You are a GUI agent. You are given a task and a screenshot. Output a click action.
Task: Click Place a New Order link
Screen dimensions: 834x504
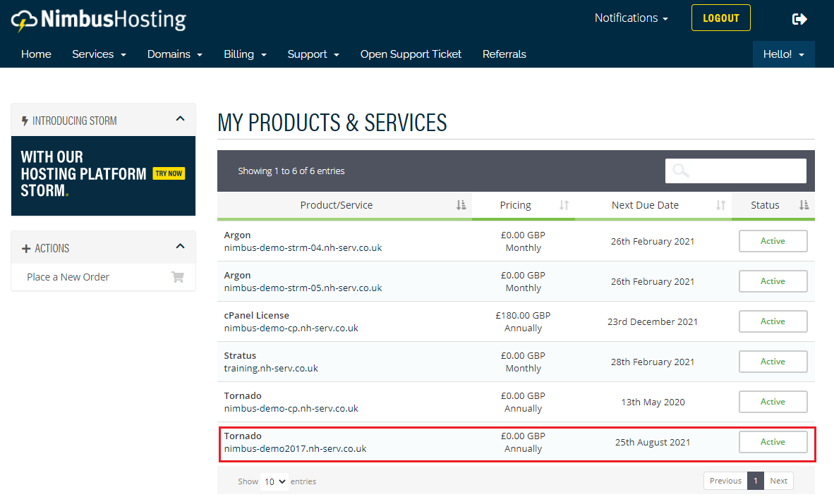[68, 277]
